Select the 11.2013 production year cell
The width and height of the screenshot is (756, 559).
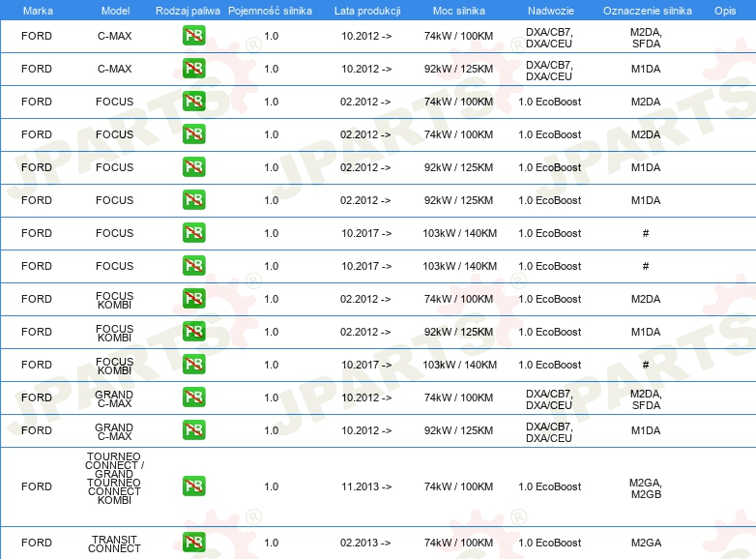click(x=366, y=486)
